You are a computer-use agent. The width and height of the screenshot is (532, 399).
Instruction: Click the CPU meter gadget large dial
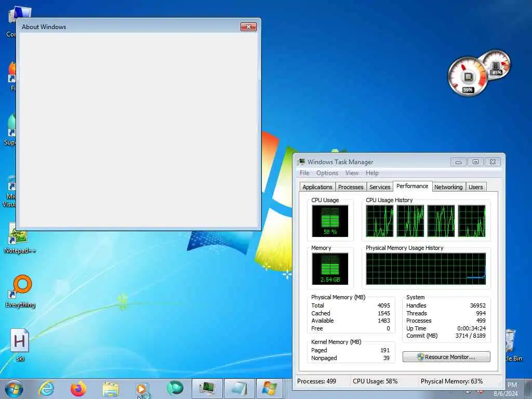pyautogui.click(x=468, y=77)
